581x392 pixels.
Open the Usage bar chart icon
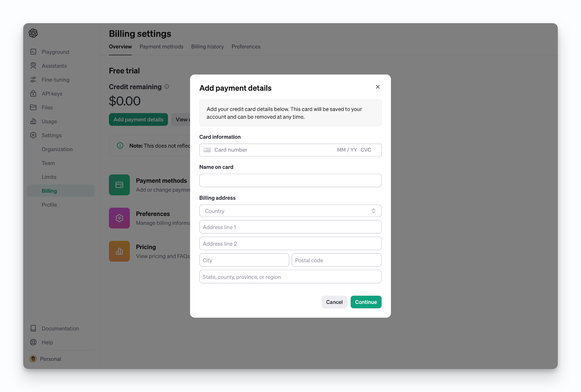coord(33,121)
